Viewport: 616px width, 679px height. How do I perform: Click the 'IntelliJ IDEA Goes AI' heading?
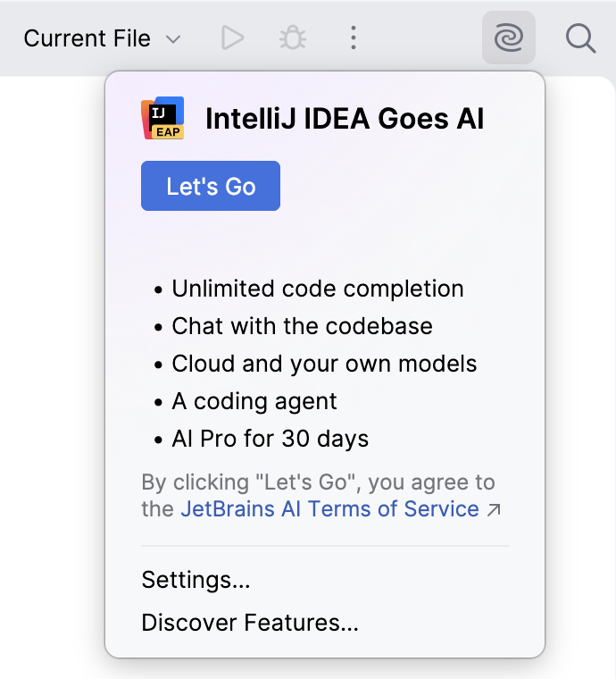point(345,118)
